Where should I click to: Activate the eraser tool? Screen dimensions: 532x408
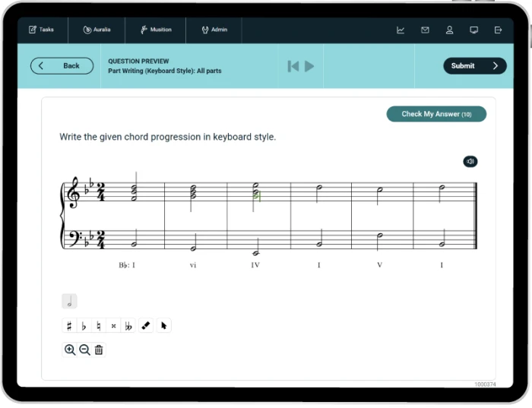tap(146, 326)
